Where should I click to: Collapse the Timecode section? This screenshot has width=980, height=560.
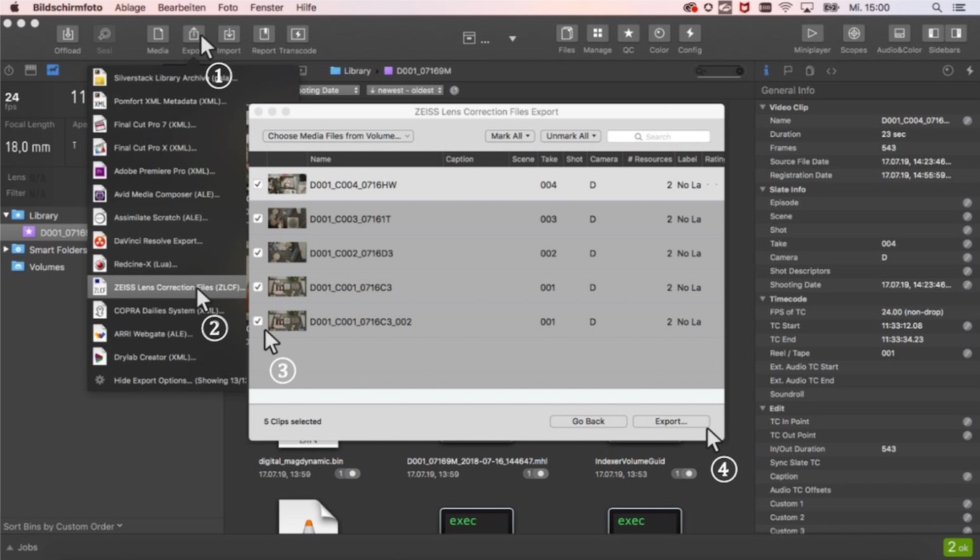click(762, 299)
